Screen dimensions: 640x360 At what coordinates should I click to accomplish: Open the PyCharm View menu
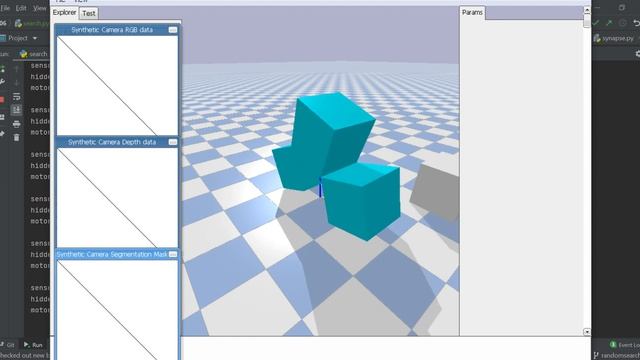[x=40, y=8]
